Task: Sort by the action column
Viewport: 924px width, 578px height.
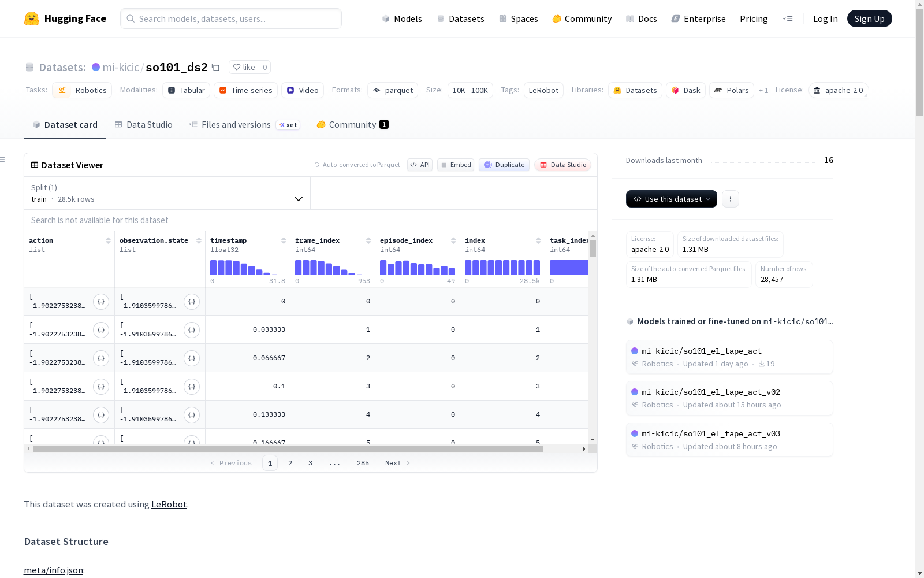Action: pyautogui.click(x=108, y=240)
